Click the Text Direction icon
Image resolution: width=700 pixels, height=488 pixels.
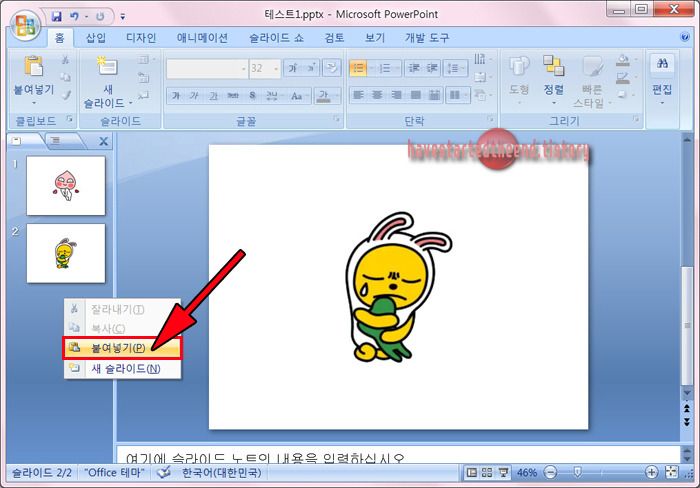click(482, 59)
